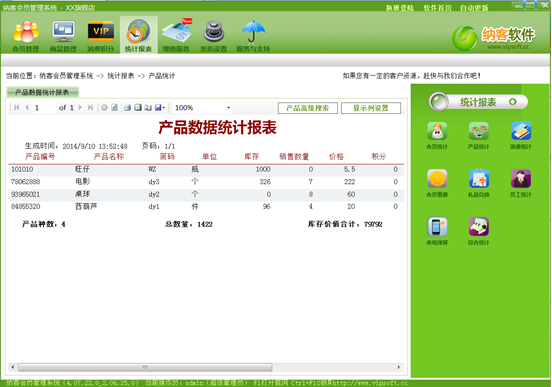Open 来电弹屏 phone popup icon

point(437,231)
